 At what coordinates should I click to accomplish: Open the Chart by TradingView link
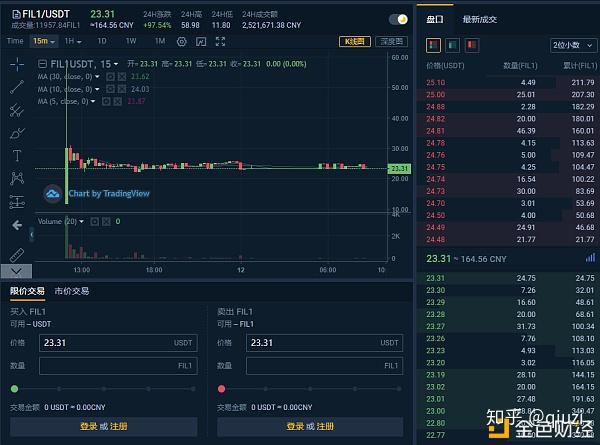[109, 194]
